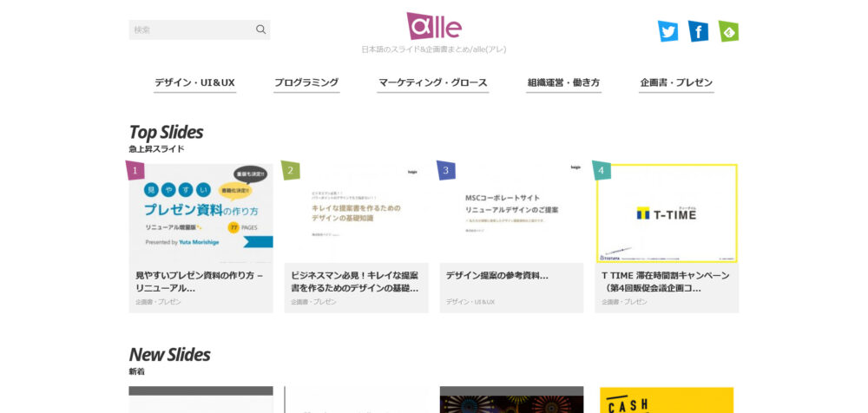Open the yellow CASH slide thumbnail
The height and width of the screenshot is (413, 868).
pos(667,400)
